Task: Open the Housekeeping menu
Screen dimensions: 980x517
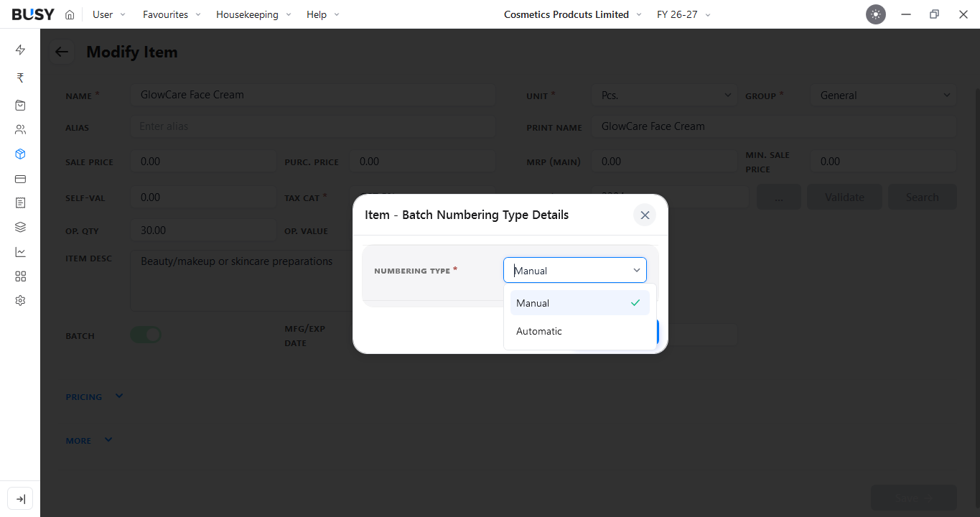Action: [x=253, y=14]
